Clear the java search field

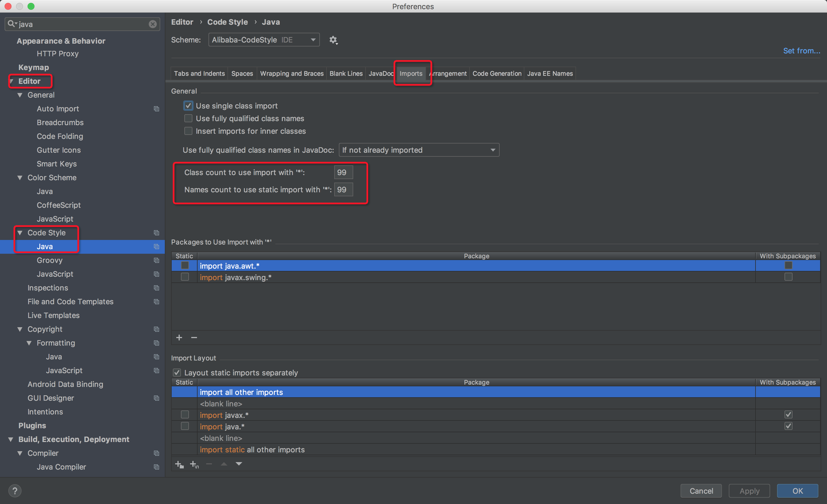click(153, 24)
